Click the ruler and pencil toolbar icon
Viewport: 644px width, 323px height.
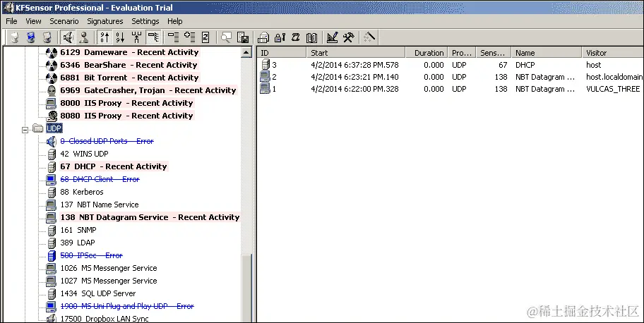coord(333,37)
